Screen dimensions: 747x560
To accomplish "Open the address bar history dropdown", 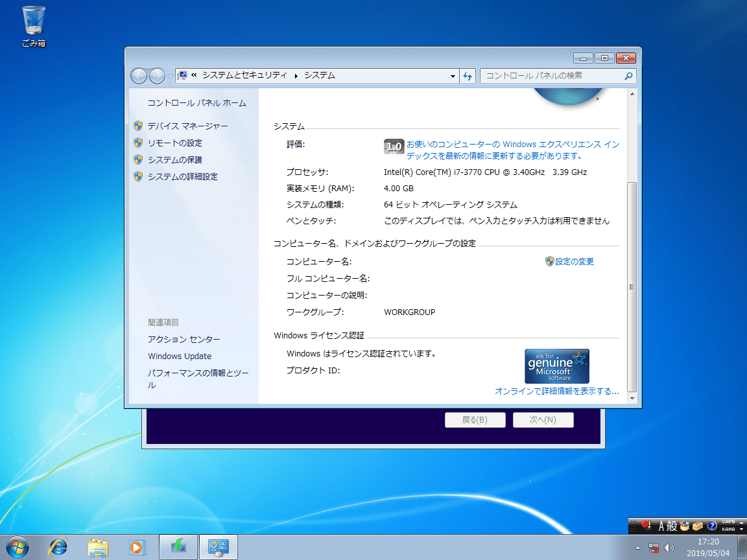I will 453,76.
